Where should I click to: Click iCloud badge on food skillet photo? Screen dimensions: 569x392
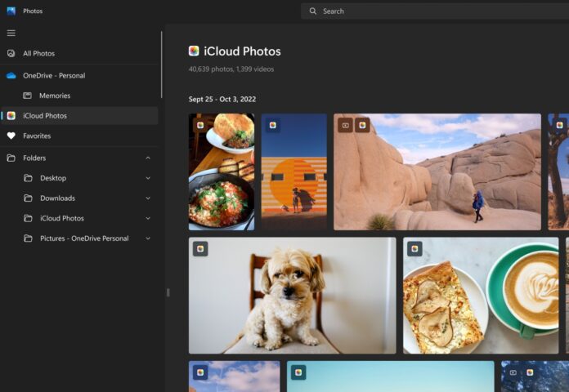[x=200, y=125]
